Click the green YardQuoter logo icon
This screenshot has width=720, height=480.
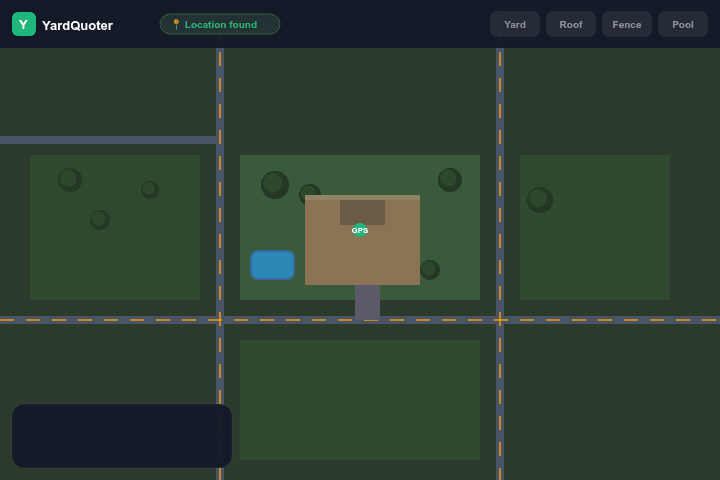[24, 24]
